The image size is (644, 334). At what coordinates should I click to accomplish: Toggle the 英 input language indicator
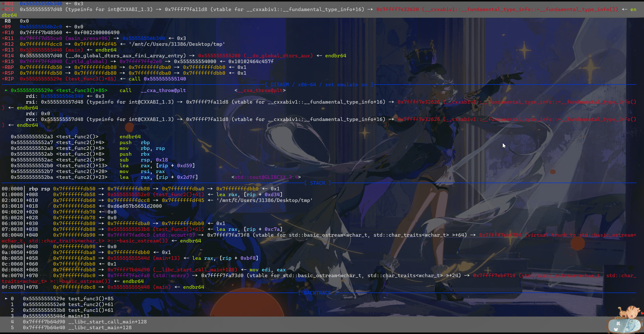click(x=618, y=324)
